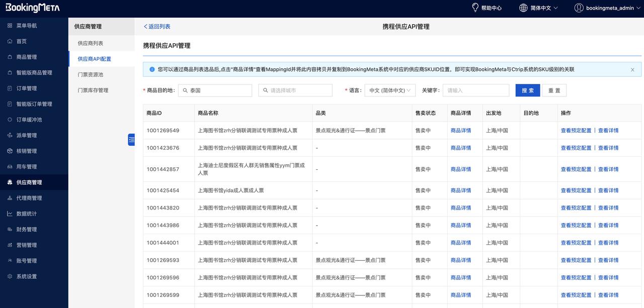Open the 语言 中文 (简体中文) dropdown

click(x=390, y=90)
